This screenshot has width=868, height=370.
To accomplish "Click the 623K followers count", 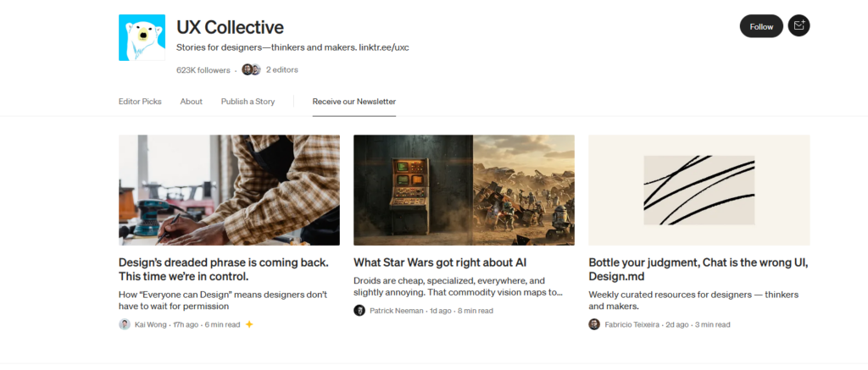I will [x=203, y=70].
